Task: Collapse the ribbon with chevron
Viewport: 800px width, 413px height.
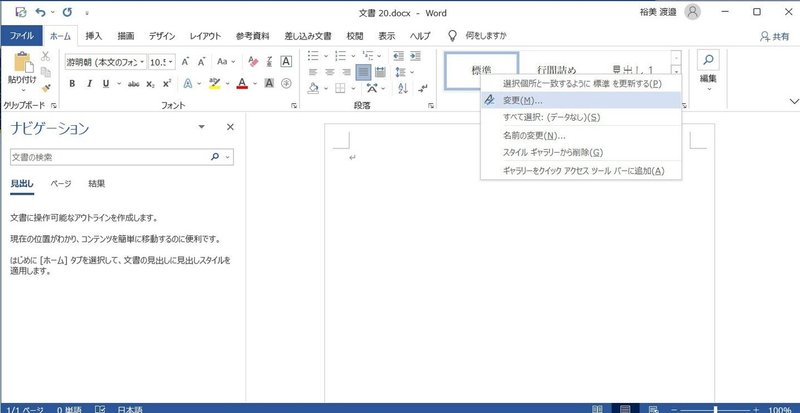Action: [793, 101]
